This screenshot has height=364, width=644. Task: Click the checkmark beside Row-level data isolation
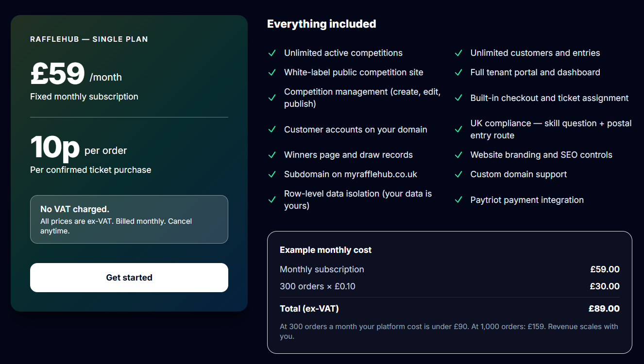tap(272, 199)
